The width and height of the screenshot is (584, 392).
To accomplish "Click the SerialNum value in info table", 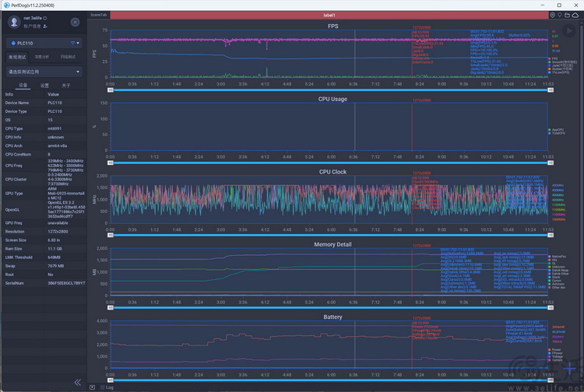I will [66, 283].
